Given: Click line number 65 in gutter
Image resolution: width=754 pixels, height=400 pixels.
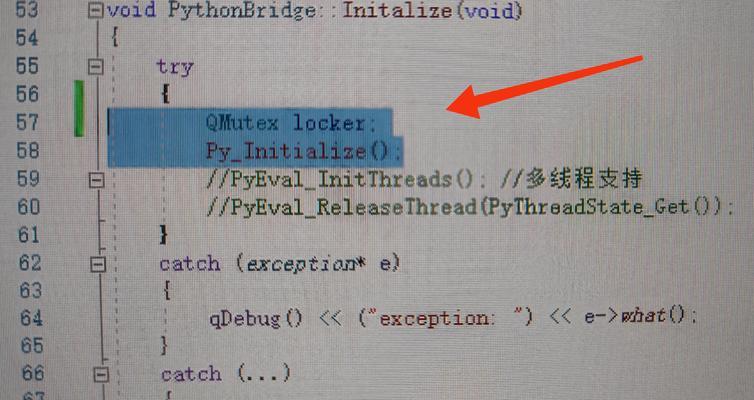Looking at the screenshot, I should pyautogui.click(x=32, y=346).
